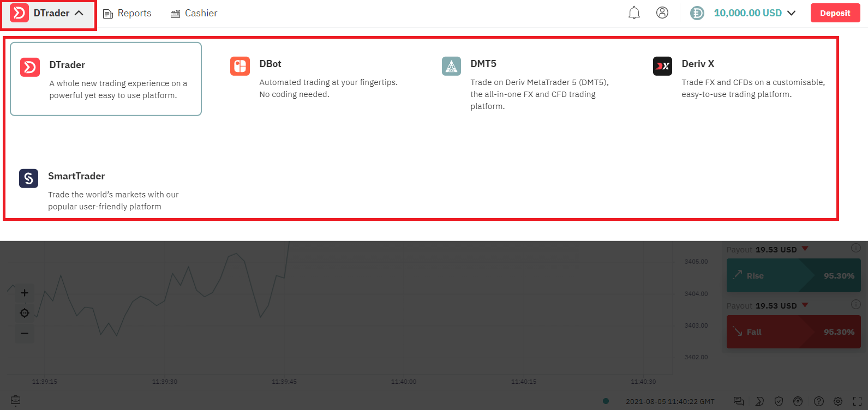The height and width of the screenshot is (410, 868).
Task: Select the DMT5 platform icon
Action: [x=451, y=66]
